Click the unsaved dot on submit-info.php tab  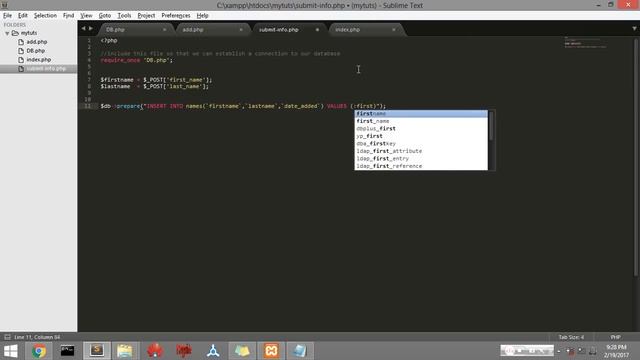[317, 30]
